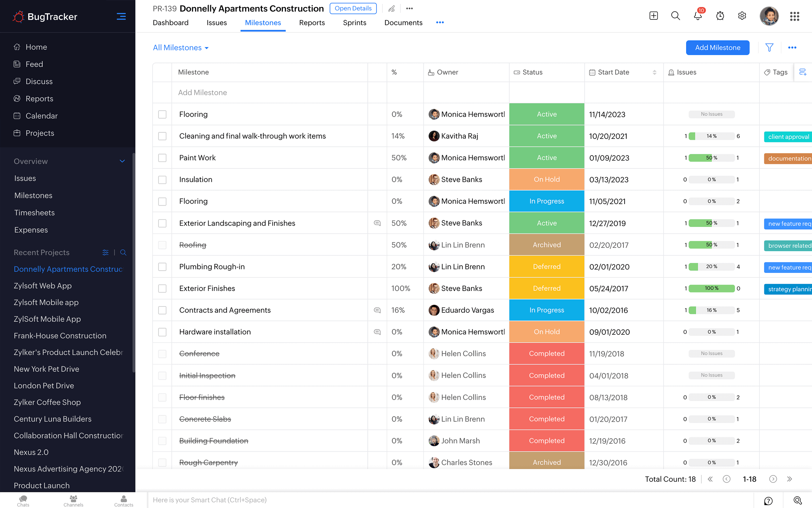
Task: Select the Insulation row checkbox
Action: (162, 180)
